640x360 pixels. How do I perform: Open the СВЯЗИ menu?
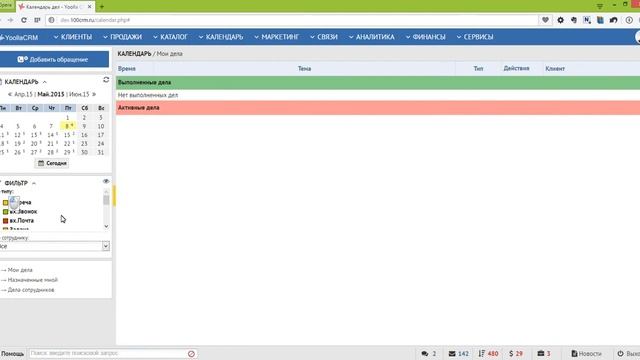click(x=324, y=37)
